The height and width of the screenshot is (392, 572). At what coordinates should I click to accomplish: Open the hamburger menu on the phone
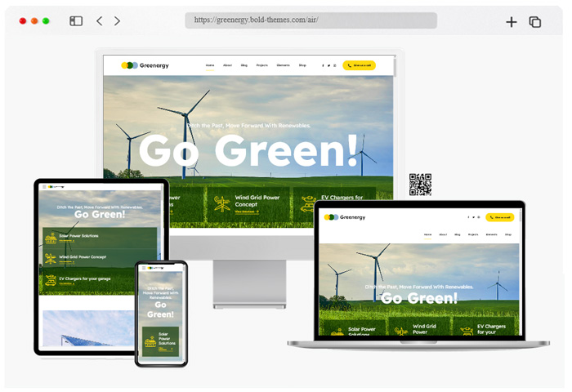(x=144, y=268)
